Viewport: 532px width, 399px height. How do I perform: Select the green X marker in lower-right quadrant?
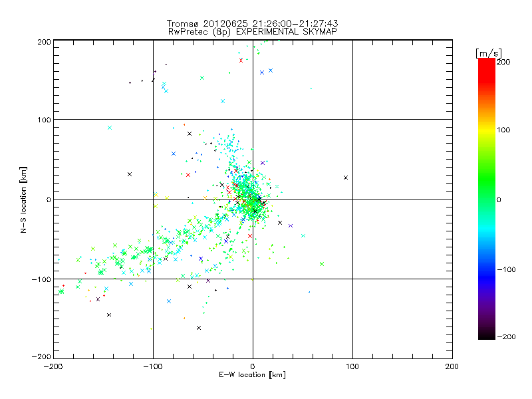[322, 264]
